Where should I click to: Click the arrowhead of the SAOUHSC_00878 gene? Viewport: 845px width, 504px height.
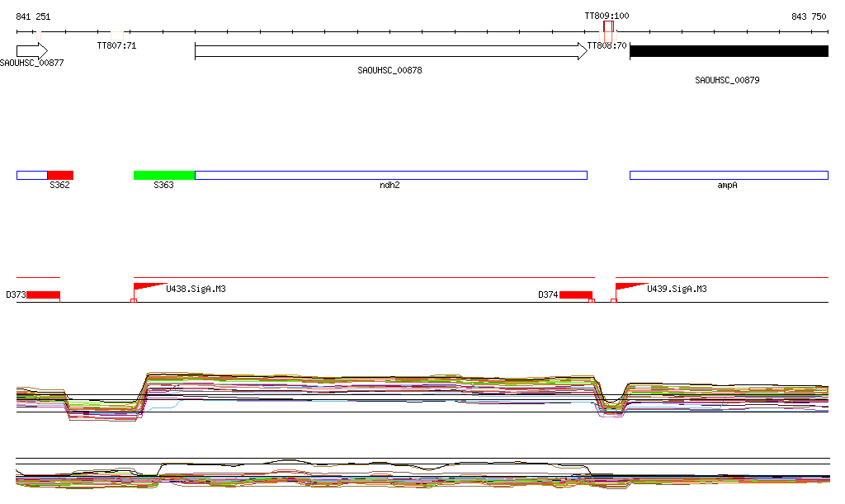coord(581,51)
